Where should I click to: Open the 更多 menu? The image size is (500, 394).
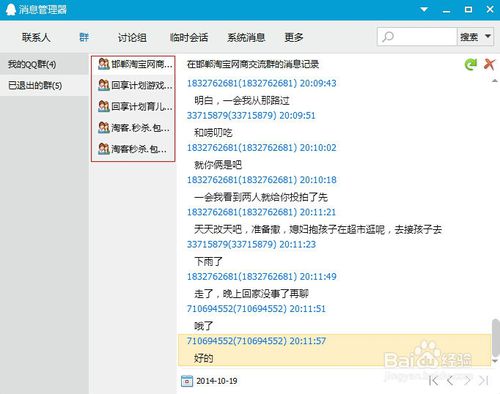(294, 37)
